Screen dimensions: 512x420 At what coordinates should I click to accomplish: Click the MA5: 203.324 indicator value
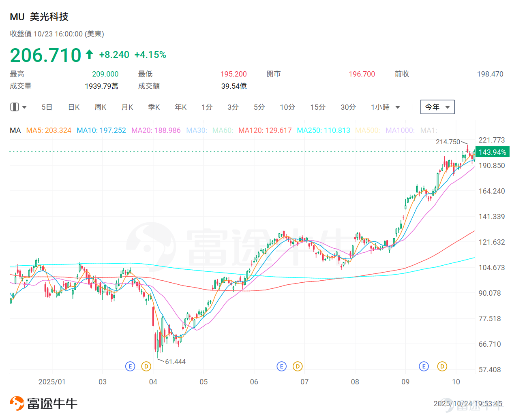pos(49,130)
